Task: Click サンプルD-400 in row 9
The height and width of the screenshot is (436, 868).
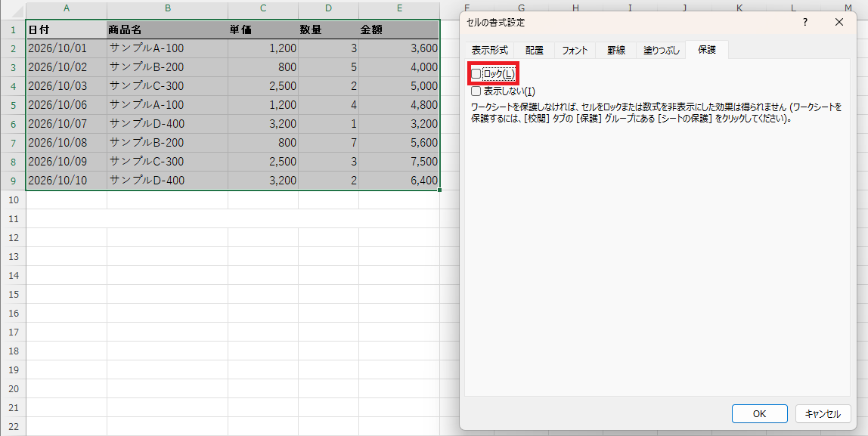Action: tap(168, 181)
